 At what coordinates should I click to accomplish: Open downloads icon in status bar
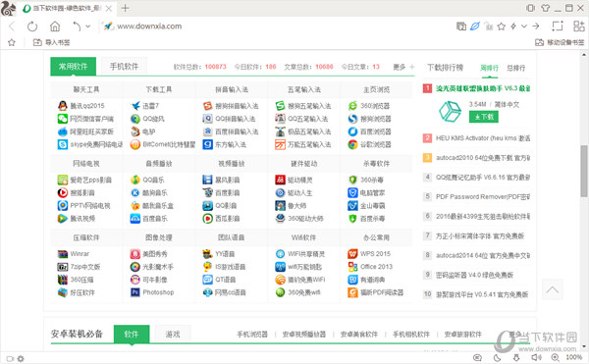(517, 358)
